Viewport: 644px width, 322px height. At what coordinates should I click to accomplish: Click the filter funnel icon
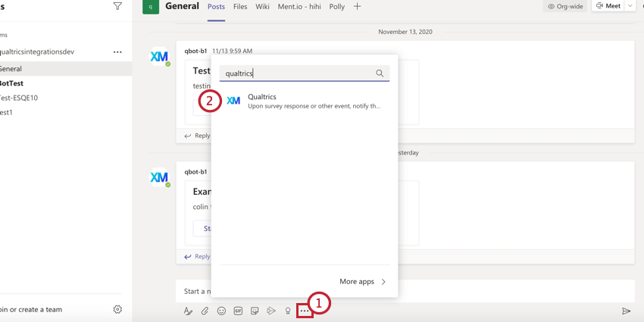click(117, 6)
